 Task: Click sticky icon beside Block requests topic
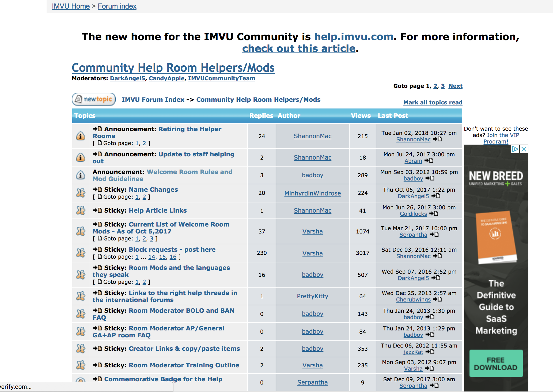(x=81, y=253)
